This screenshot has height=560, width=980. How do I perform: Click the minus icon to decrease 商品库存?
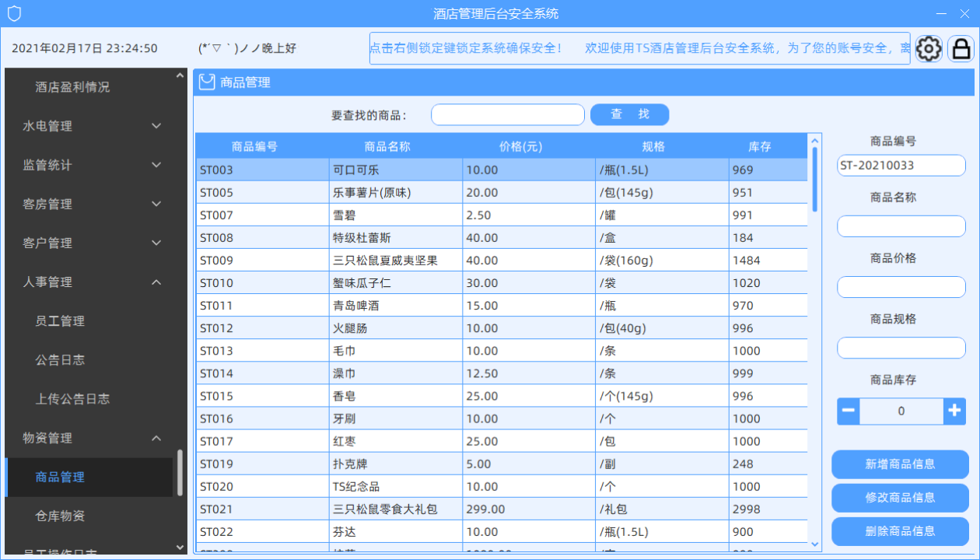pyautogui.click(x=848, y=411)
